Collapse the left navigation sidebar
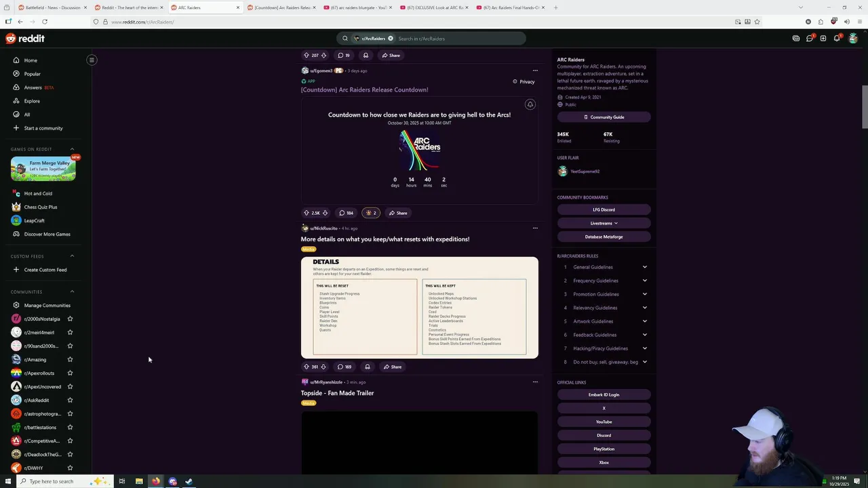The image size is (868, 488). (92, 60)
